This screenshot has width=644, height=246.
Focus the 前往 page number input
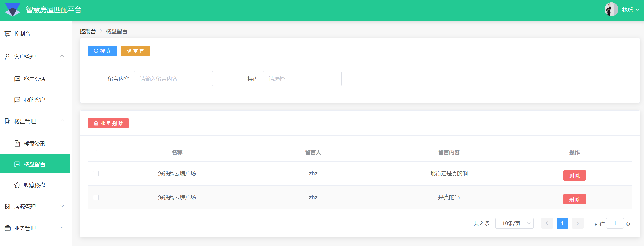615,223
